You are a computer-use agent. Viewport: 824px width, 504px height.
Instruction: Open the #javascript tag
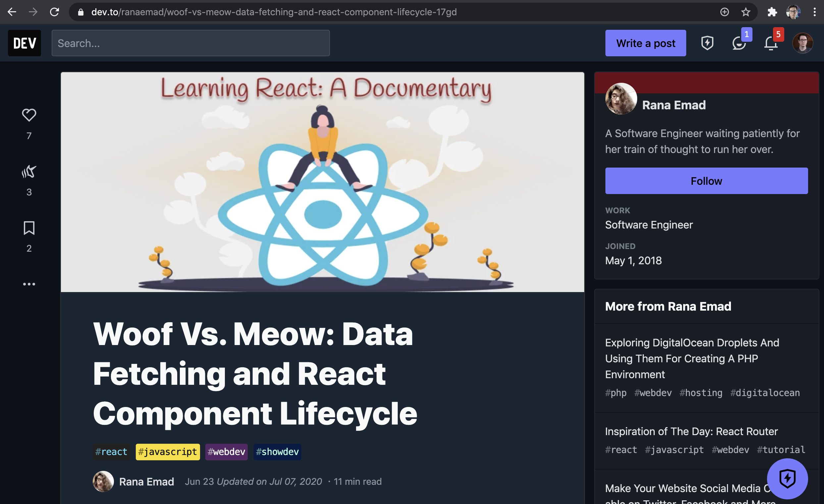click(x=168, y=451)
